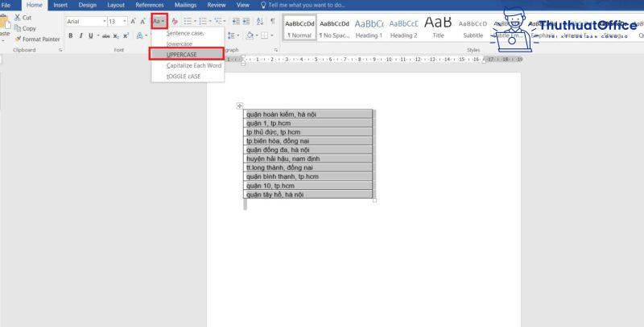Toggle show paragraph marks

pos(272,22)
